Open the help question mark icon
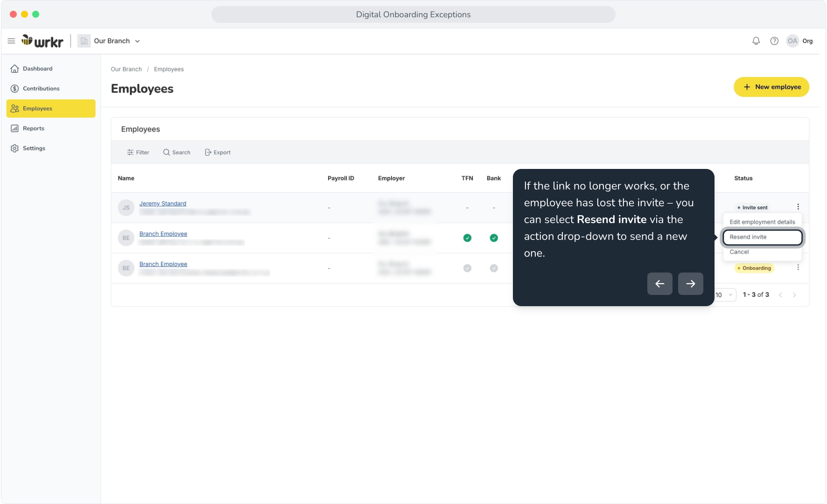 (774, 41)
